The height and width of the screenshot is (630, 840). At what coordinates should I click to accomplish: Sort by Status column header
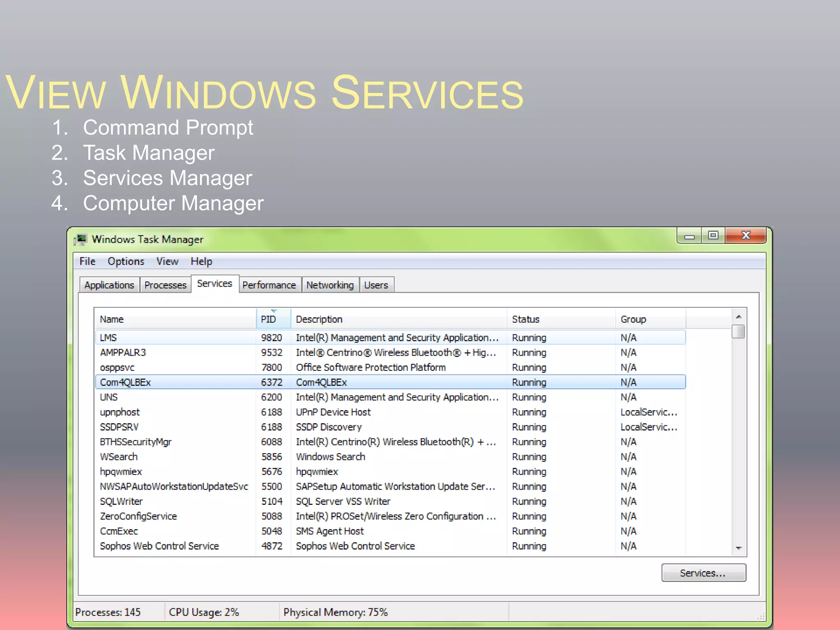[x=561, y=319]
